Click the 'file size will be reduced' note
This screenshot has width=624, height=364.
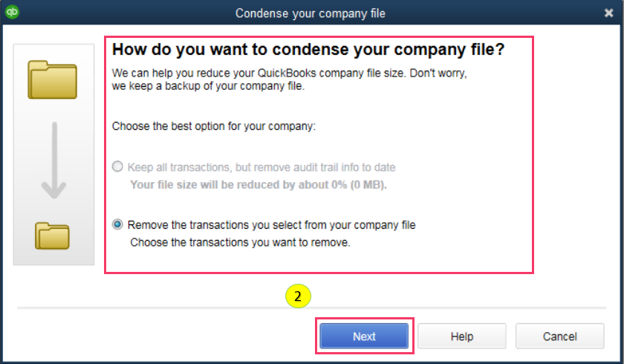click(x=259, y=184)
